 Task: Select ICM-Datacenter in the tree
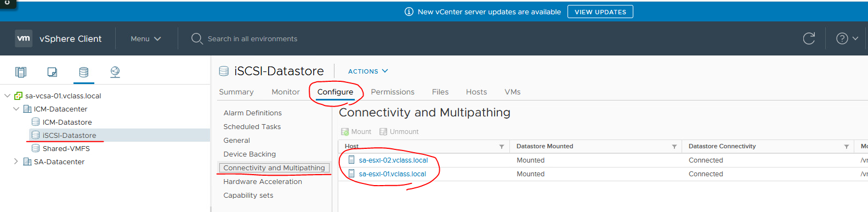tap(60, 109)
